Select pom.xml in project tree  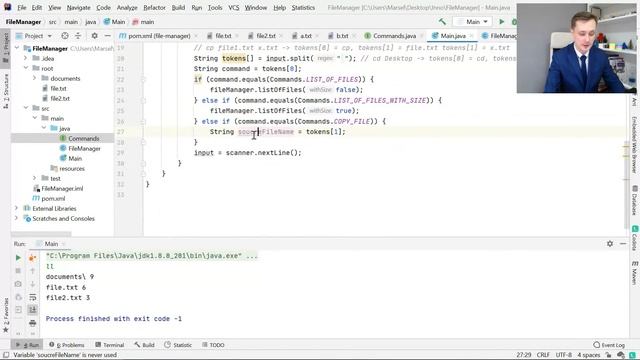point(53,198)
